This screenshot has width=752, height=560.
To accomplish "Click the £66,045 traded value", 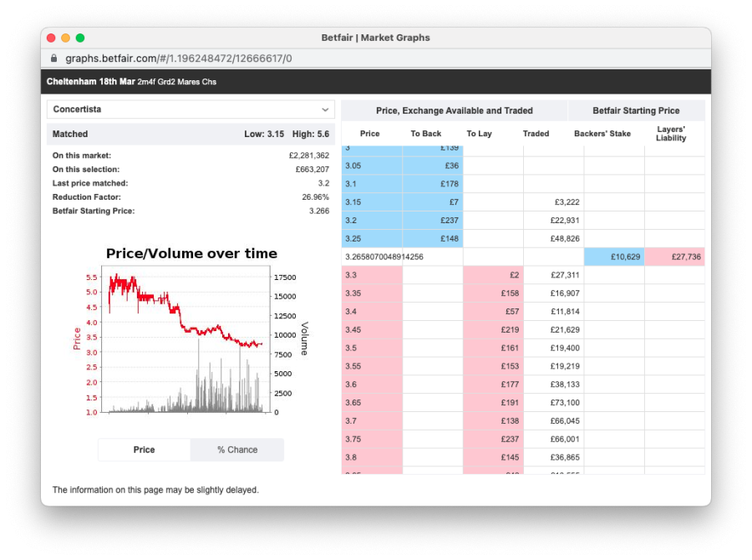I will click(x=565, y=421).
